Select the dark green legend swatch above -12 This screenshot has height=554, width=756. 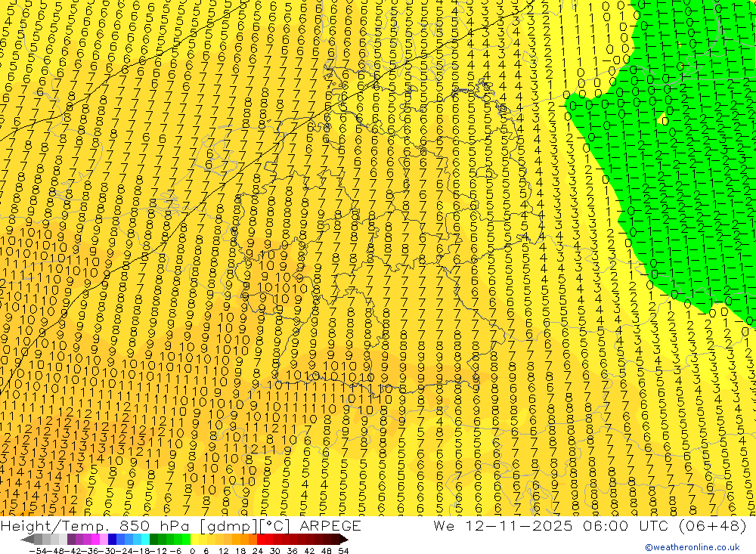pyautogui.click(x=153, y=540)
